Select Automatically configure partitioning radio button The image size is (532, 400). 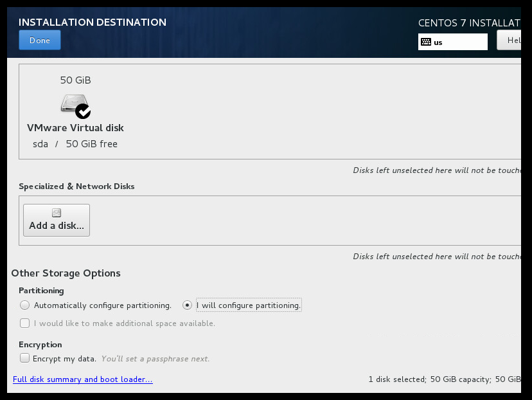point(25,305)
